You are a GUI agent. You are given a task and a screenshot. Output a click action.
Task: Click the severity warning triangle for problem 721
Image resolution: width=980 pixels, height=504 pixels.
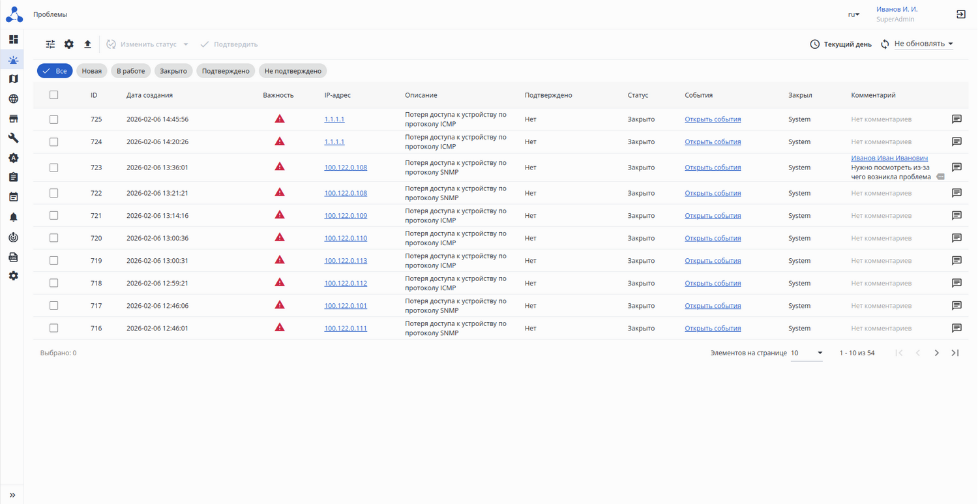pyautogui.click(x=280, y=215)
